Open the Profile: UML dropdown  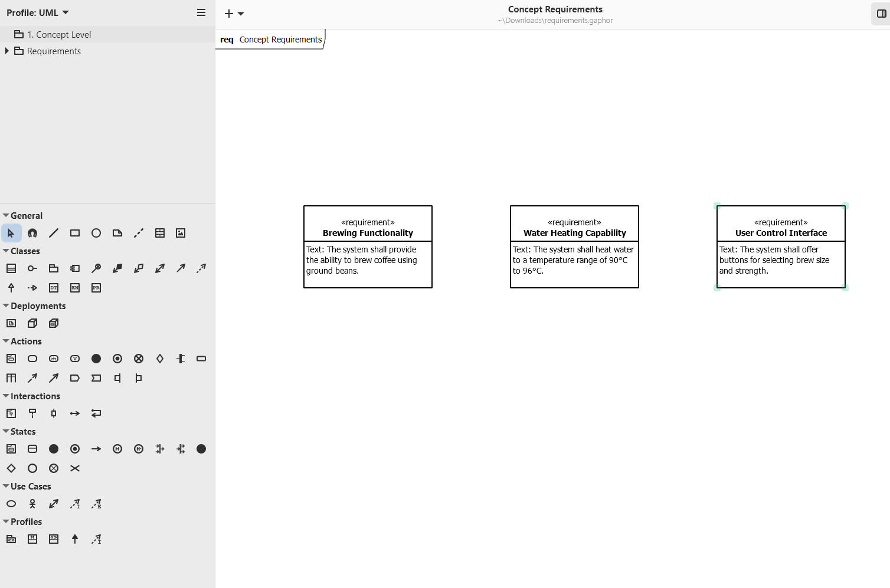(x=38, y=12)
